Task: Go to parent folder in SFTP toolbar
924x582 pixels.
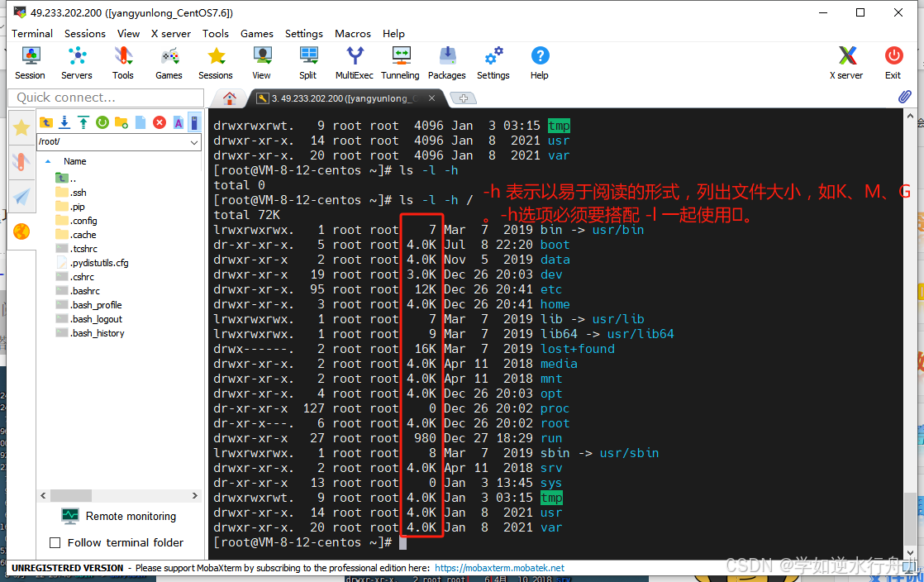Action: [46, 122]
